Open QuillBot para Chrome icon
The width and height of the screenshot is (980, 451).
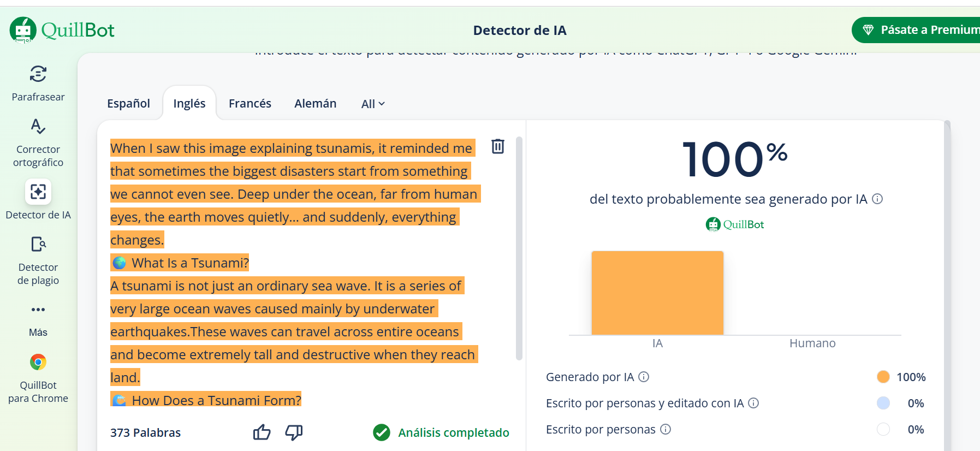[38, 362]
